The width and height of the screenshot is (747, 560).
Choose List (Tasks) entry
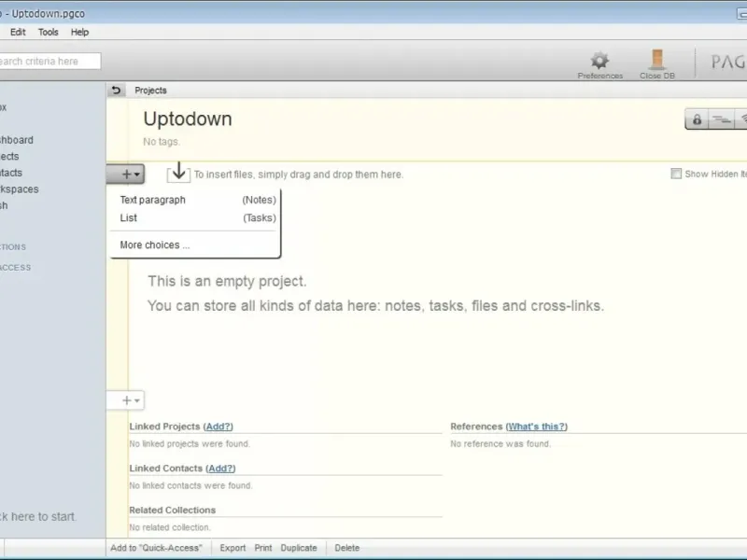(198, 218)
